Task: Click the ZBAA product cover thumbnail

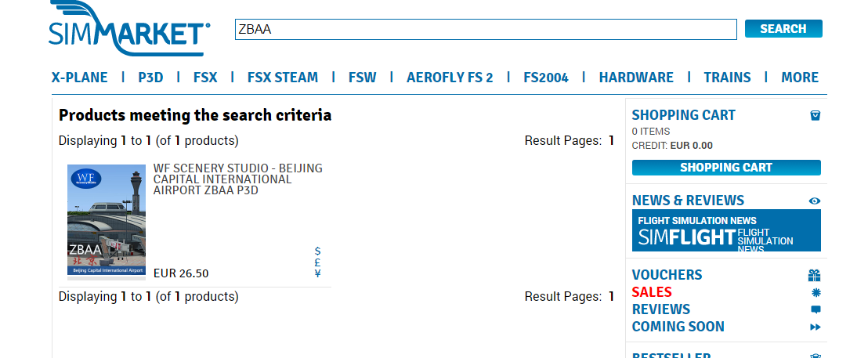Action: (107, 221)
